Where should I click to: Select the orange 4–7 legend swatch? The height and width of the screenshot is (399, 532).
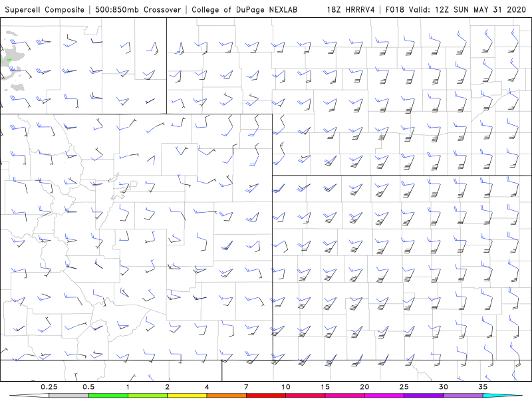click(226, 396)
